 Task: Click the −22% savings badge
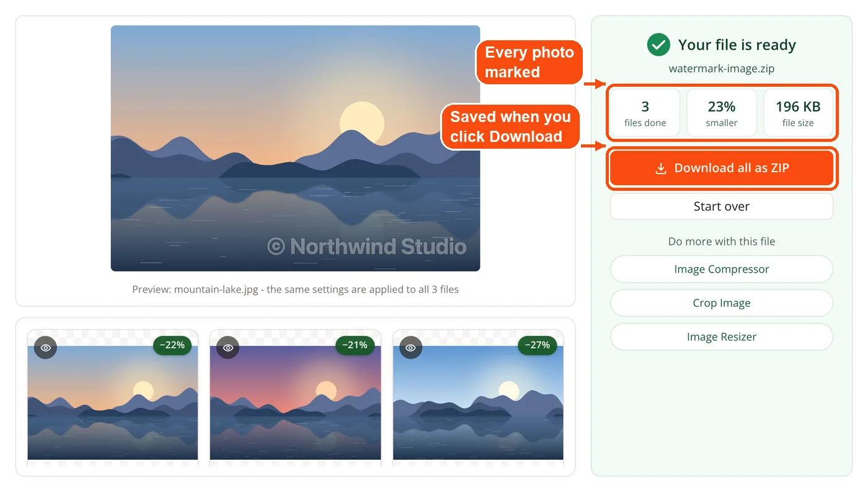(x=172, y=345)
